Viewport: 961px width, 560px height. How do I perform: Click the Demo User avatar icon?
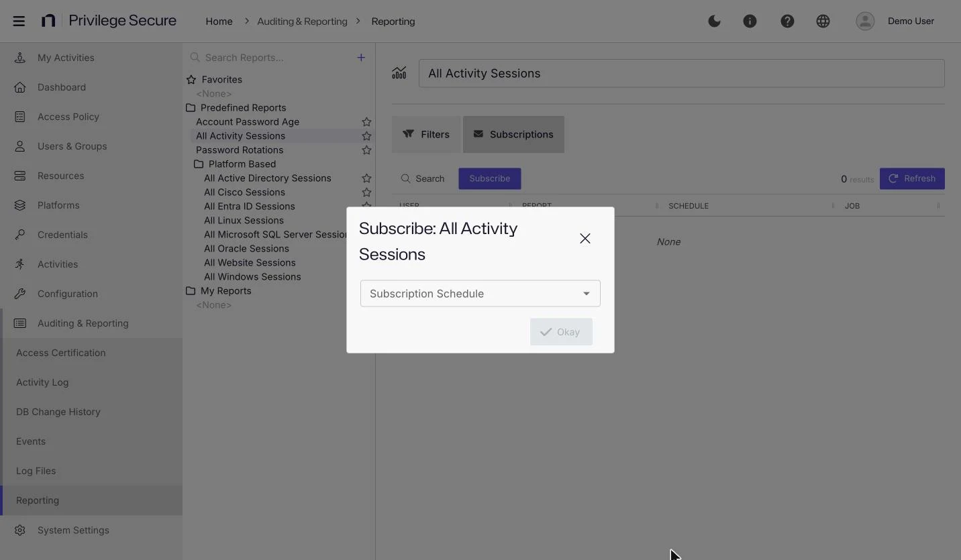tap(865, 21)
